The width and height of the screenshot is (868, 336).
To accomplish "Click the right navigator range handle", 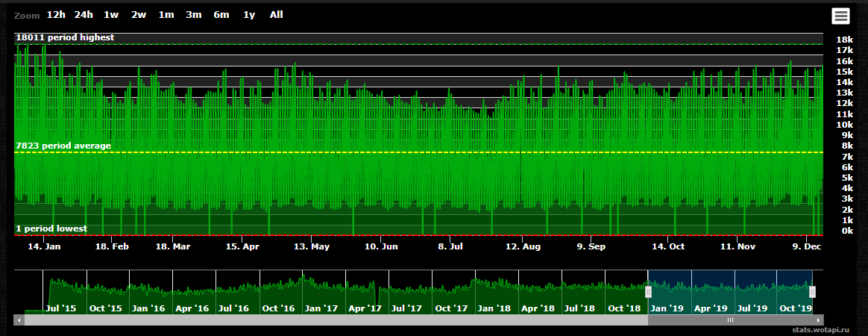I will click(813, 292).
